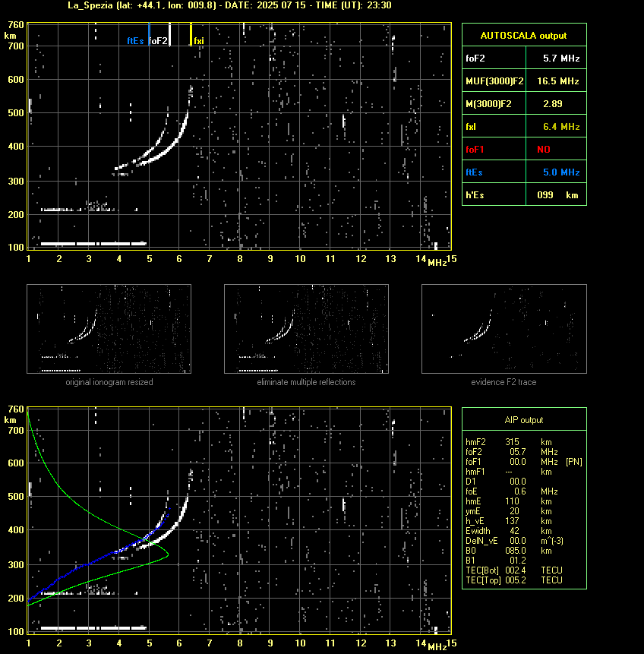
Task: Click the MHz axis label on top ionogram
Action: click(437, 263)
